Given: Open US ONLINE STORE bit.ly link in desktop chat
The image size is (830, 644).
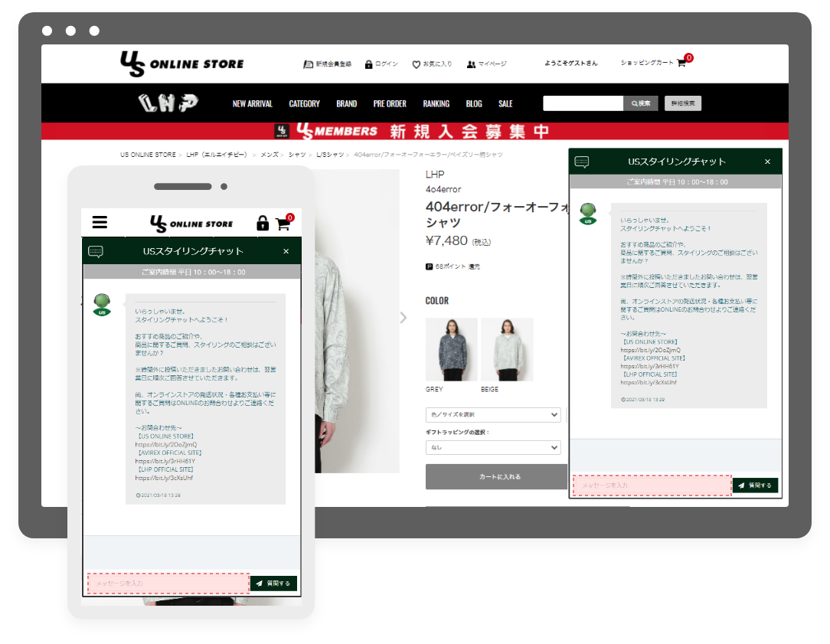Looking at the screenshot, I should [x=651, y=350].
